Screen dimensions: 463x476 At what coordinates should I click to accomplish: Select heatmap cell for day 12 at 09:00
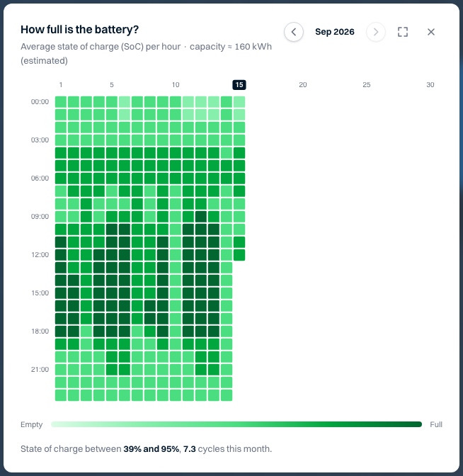[201, 217]
